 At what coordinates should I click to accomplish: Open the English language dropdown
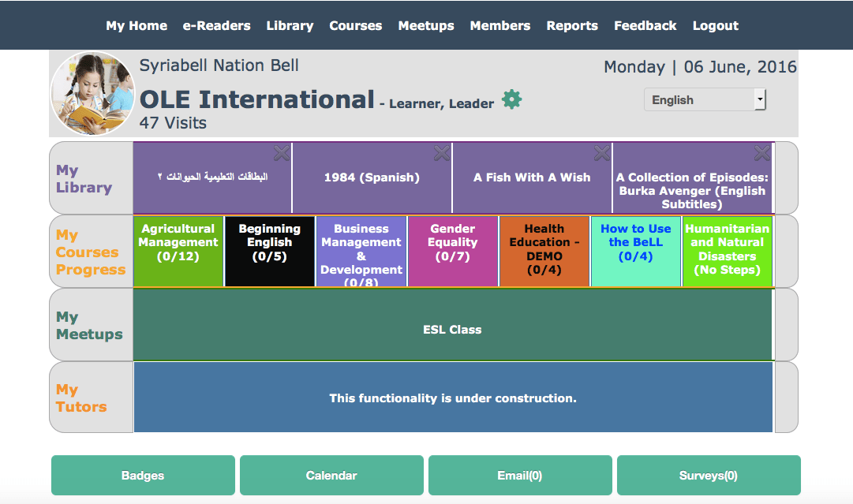tap(705, 100)
